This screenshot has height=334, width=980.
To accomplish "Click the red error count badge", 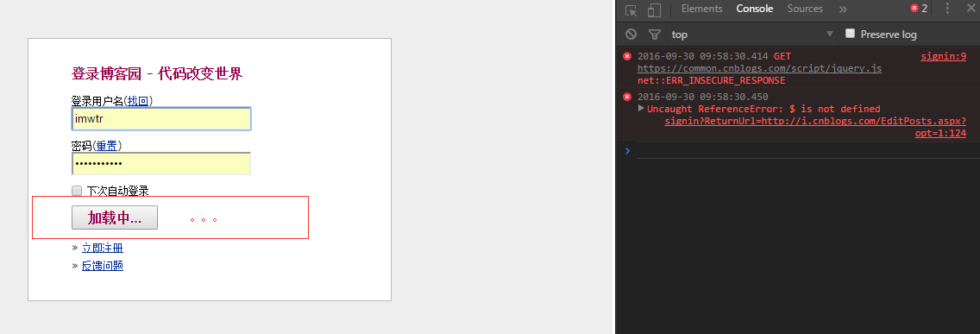I will click(x=919, y=9).
